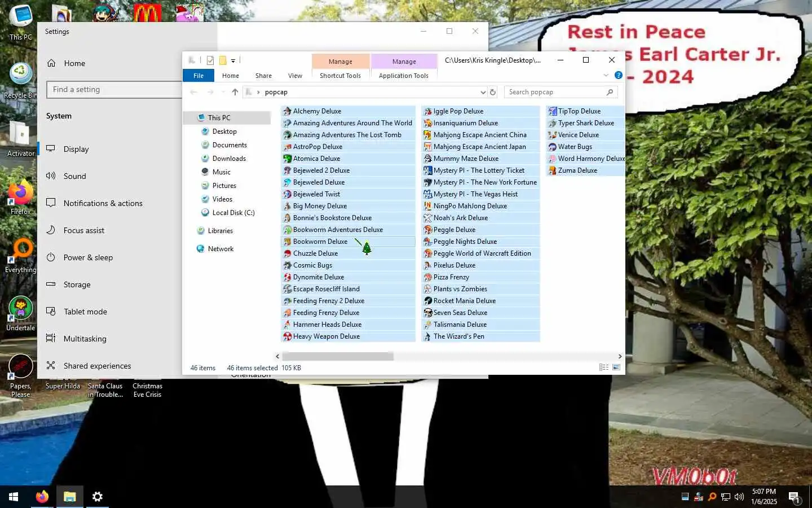Open Firefox from the taskbar
Image resolution: width=812 pixels, height=508 pixels.
click(x=42, y=497)
